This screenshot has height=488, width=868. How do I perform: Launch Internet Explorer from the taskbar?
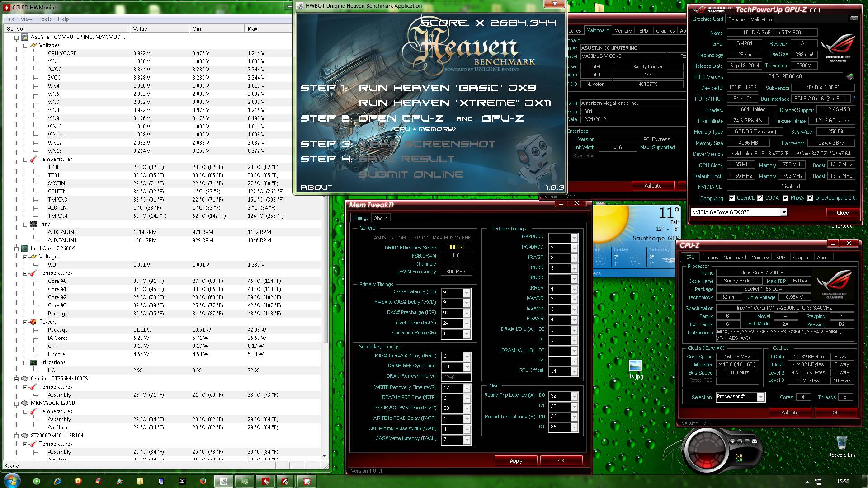pyautogui.click(x=57, y=481)
